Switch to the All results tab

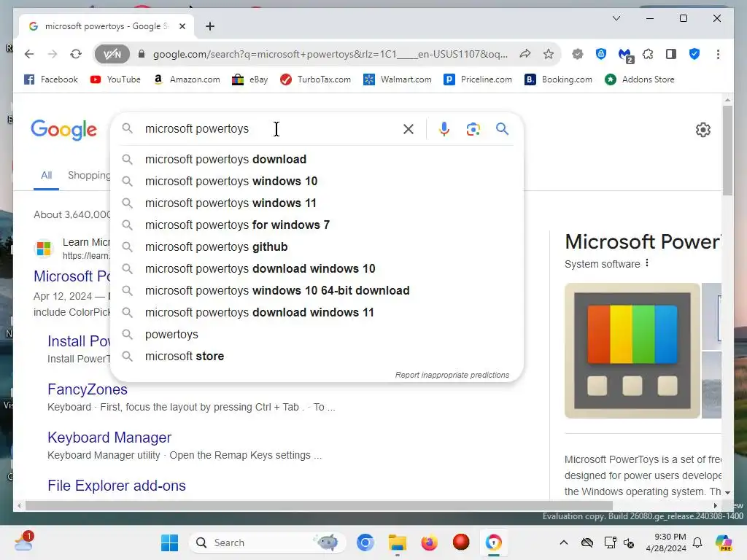coord(46,175)
